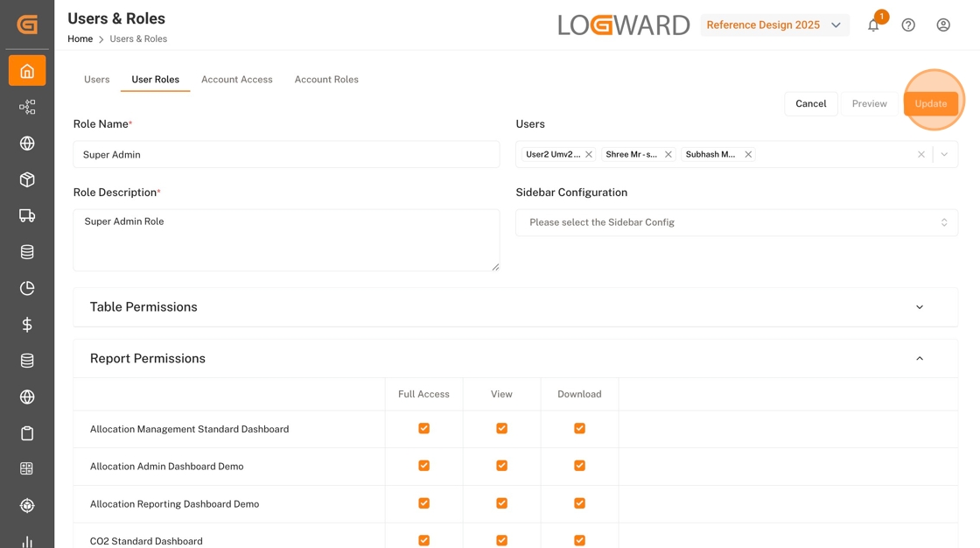
Task: Click Download column header
Action: click(579, 394)
